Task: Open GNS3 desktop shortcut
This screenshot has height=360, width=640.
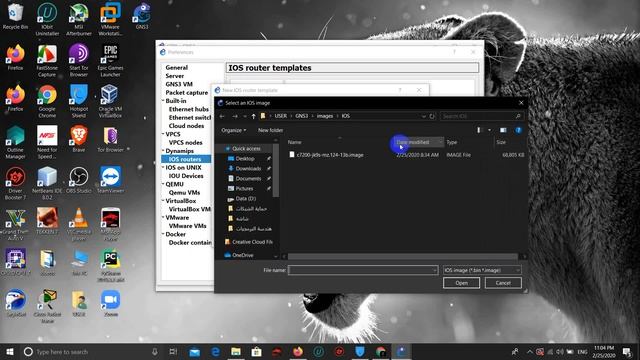Action: tap(142, 16)
